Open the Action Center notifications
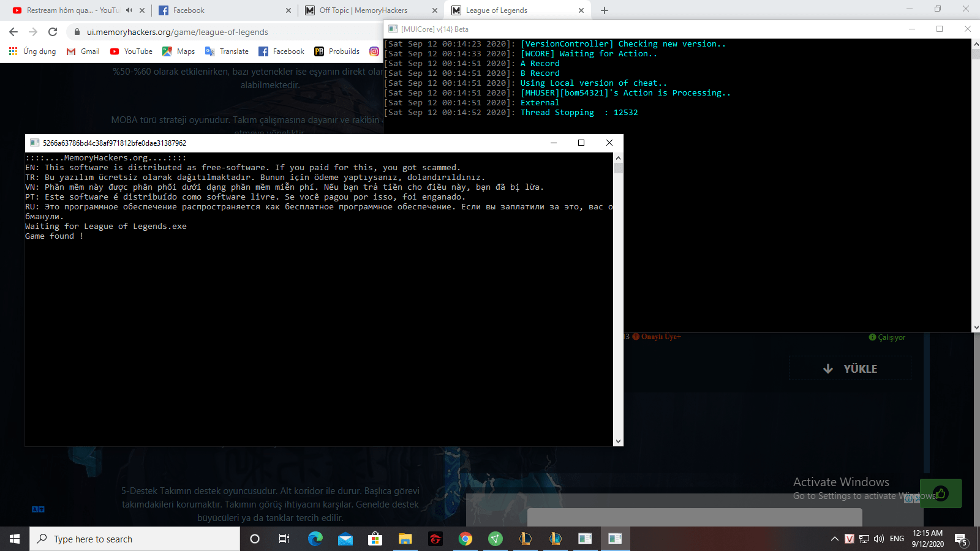The image size is (980, 551). pos(960,539)
